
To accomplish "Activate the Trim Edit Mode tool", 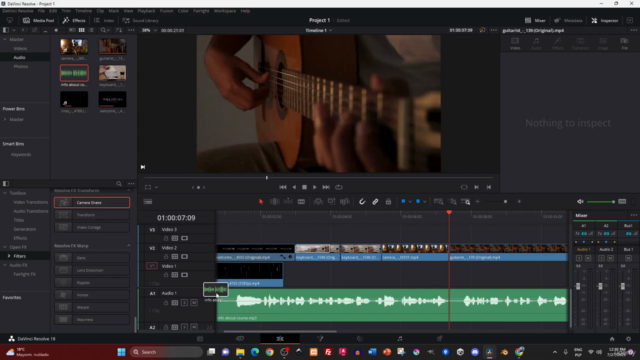I will (274, 202).
